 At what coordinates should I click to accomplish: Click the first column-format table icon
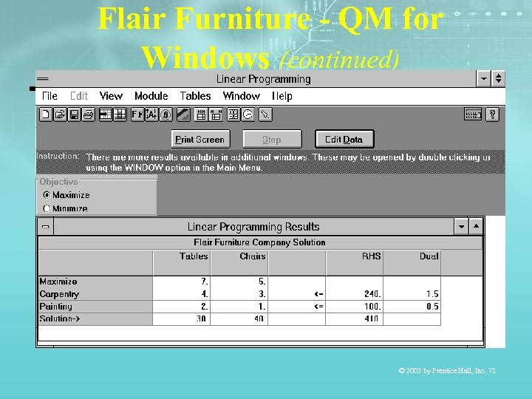[201, 115]
